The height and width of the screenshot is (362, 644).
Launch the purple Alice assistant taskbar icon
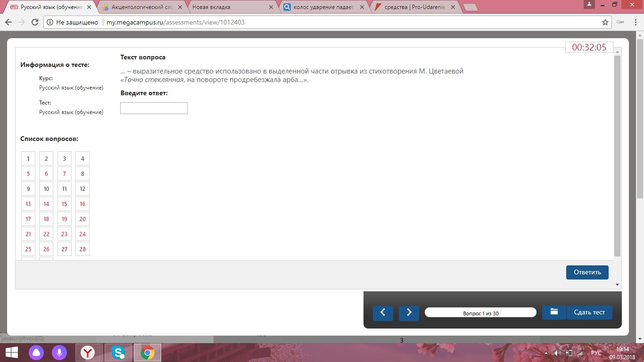click(x=36, y=353)
